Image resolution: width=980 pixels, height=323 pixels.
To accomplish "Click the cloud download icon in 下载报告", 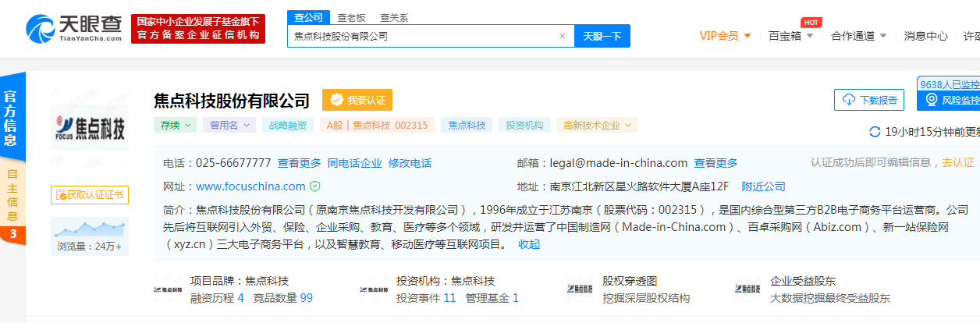I will [x=849, y=100].
